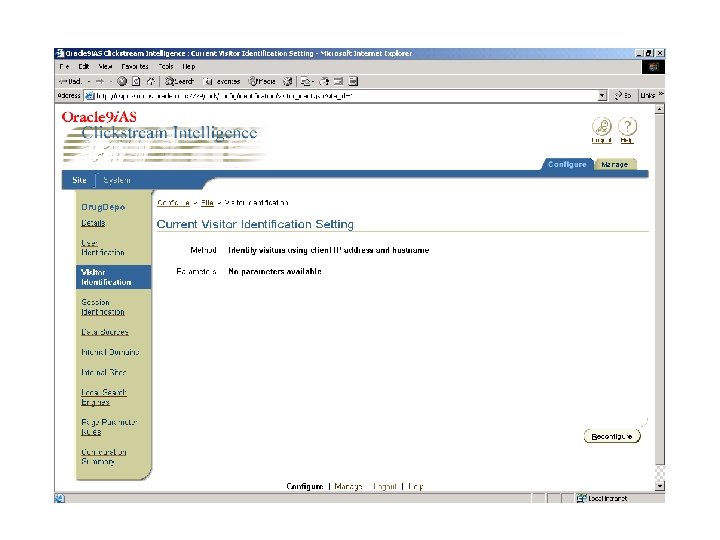The height and width of the screenshot is (540, 720).
Task: Open Internal Sites in the sidebar
Action: [103, 372]
